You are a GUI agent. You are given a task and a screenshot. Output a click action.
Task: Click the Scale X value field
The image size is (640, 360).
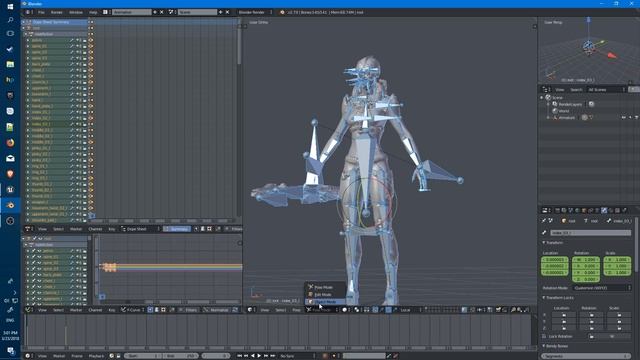pyautogui.click(x=617, y=260)
